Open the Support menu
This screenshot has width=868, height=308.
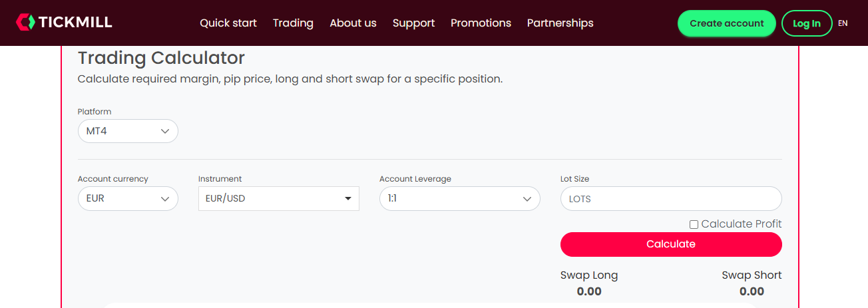pos(413,23)
